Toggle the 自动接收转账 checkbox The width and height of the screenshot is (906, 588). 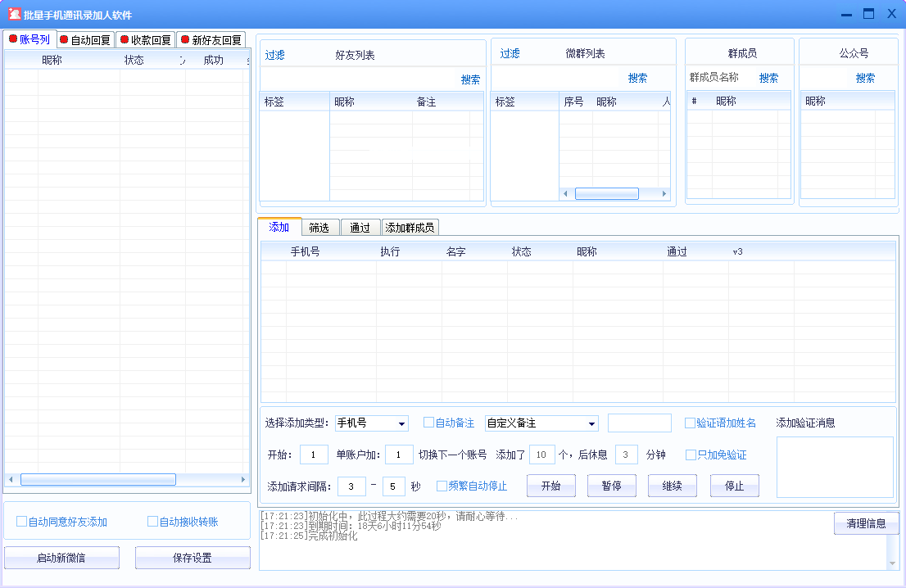(152, 522)
